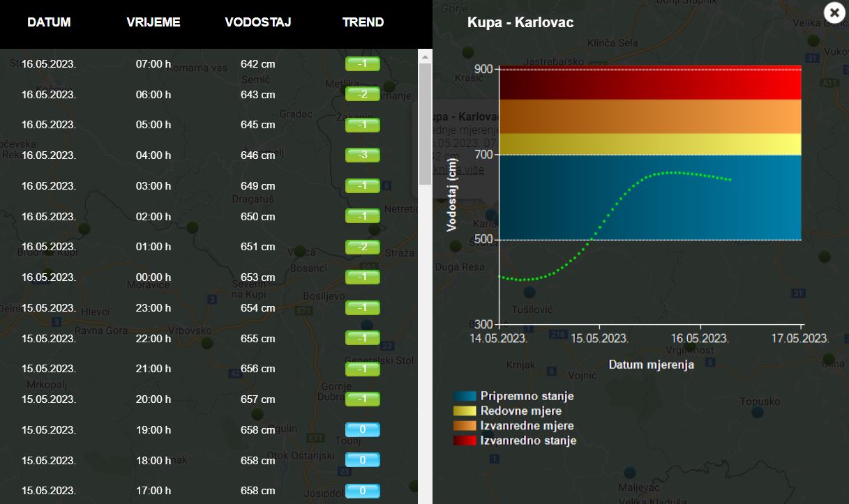Select the -1 trend badge for 07:00 h
The width and height of the screenshot is (849, 504).
click(x=362, y=64)
